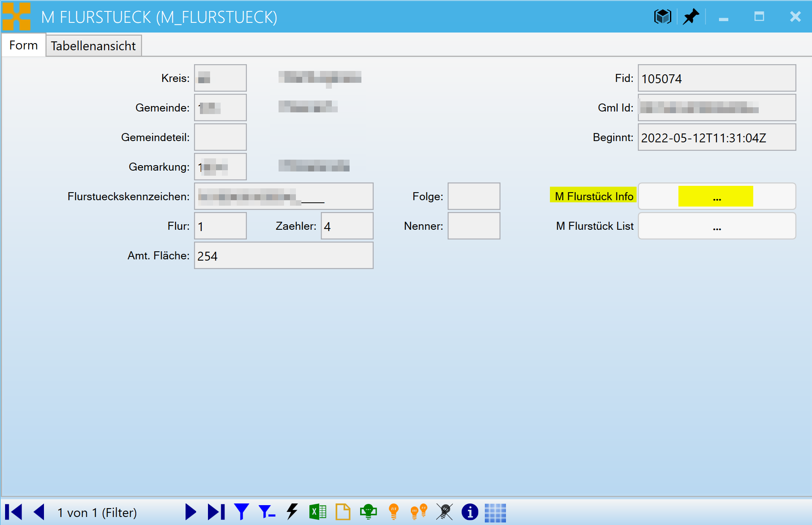The image size is (812, 525).
Task: Click the blue grid icon
Action: coord(495,512)
